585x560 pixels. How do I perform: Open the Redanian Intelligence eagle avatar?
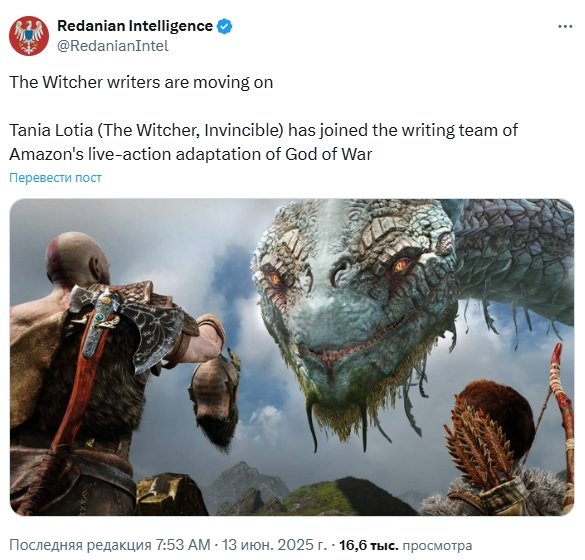click(29, 36)
